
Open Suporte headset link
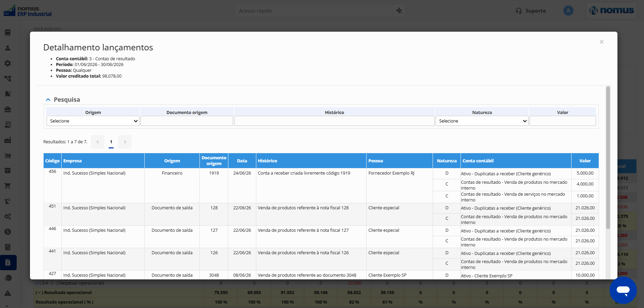click(x=531, y=11)
